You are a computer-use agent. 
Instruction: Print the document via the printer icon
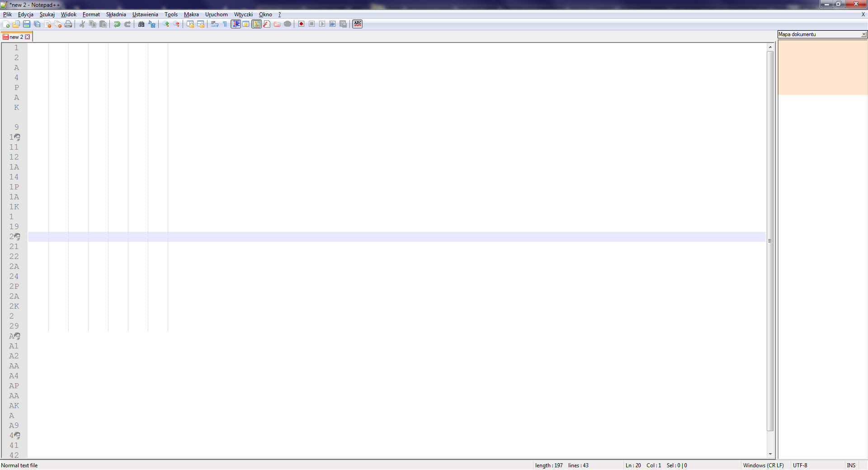(x=68, y=24)
